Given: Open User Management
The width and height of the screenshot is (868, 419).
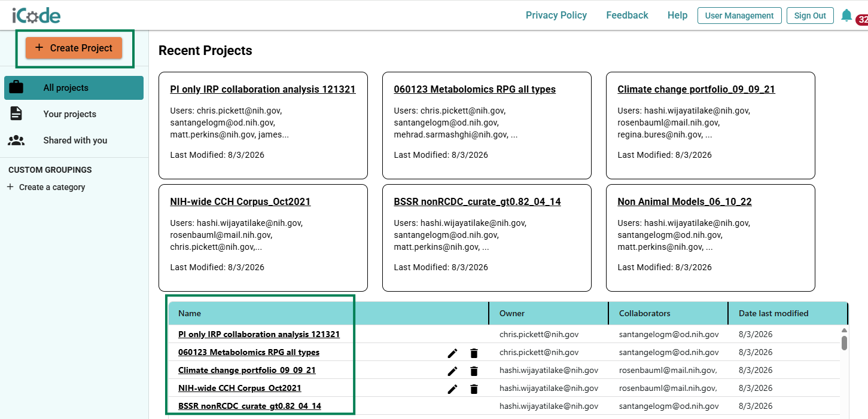Looking at the screenshot, I should click(x=739, y=16).
